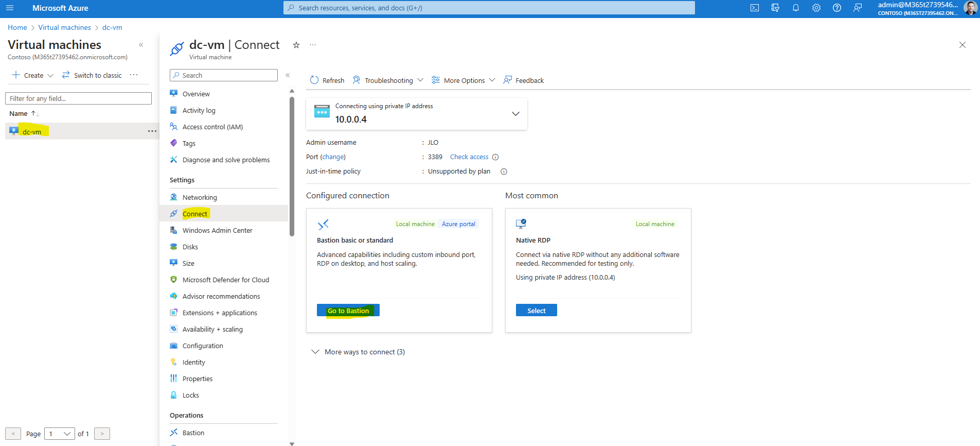Click Go to Bastion button
This screenshot has width=980, height=446.
(x=348, y=311)
